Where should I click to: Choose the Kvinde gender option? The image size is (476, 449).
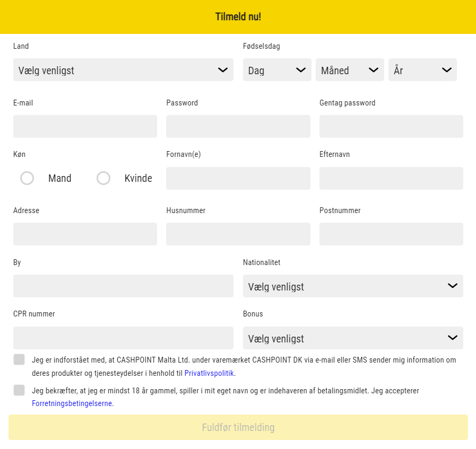coord(103,178)
